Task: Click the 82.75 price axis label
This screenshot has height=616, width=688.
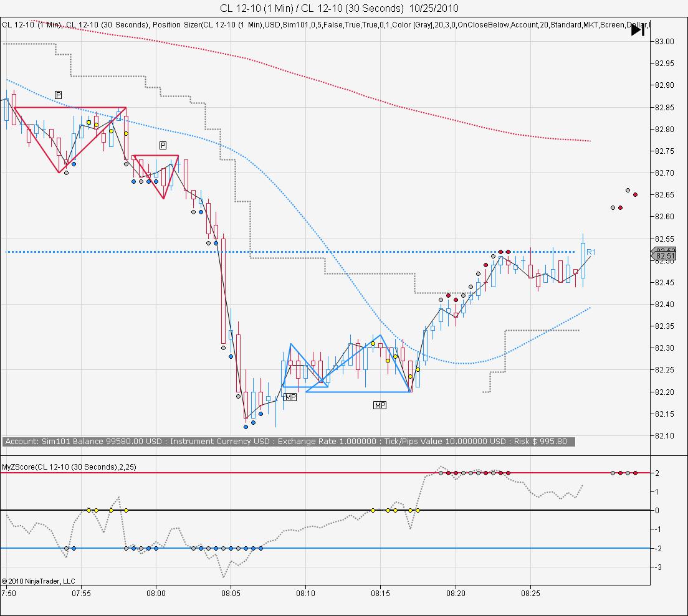Action: click(x=664, y=151)
